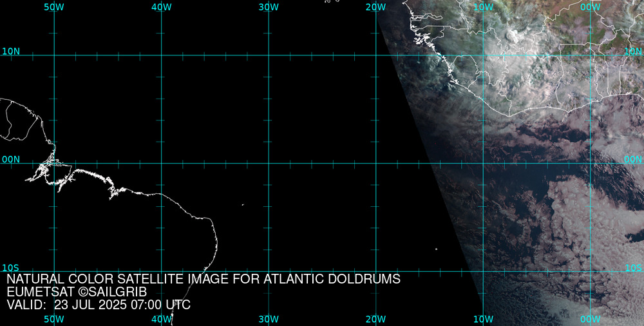Image resolution: width=644 pixels, height=326 pixels.
Task: Click the left 00N equator label
Action: coord(11,160)
